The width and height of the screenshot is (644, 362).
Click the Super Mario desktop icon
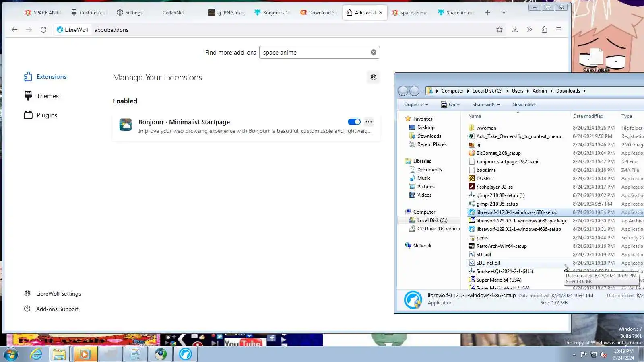pyautogui.click(x=597, y=60)
